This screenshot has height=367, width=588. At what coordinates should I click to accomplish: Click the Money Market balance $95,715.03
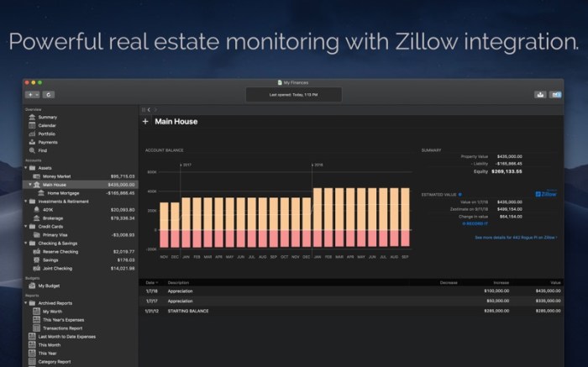coord(123,176)
